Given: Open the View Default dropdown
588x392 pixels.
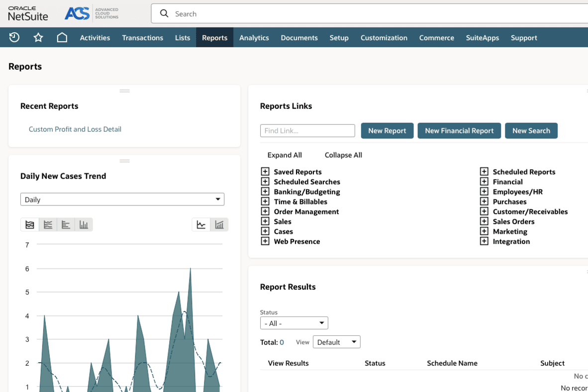Looking at the screenshot, I should [336, 342].
